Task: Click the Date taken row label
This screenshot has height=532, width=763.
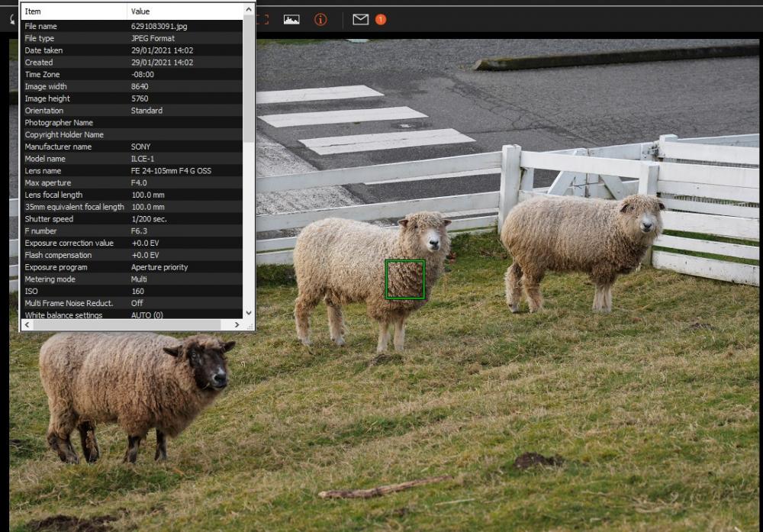Action: click(x=43, y=50)
